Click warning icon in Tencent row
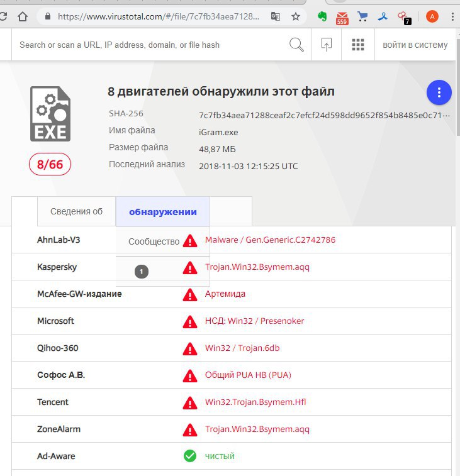 point(190,403)
